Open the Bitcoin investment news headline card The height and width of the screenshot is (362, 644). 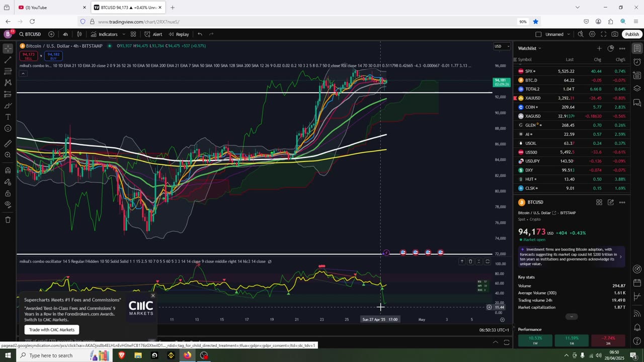(572, 256)
